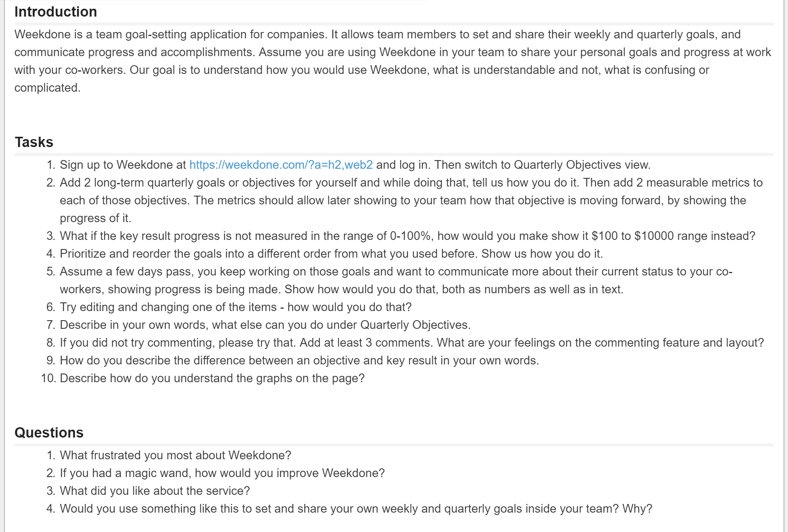788x532 pixels.
Task: Click task 9 about objective versus key result
Action: pyautogui.click(x=299, y=360)
